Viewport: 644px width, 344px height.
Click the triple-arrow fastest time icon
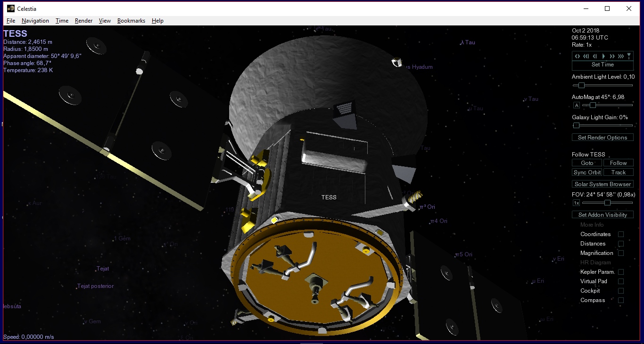[620, 56]
